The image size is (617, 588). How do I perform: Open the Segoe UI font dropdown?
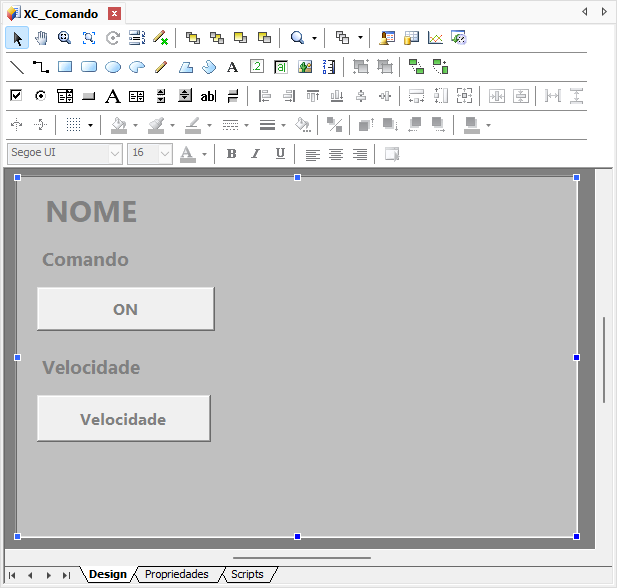pos(115,154)
